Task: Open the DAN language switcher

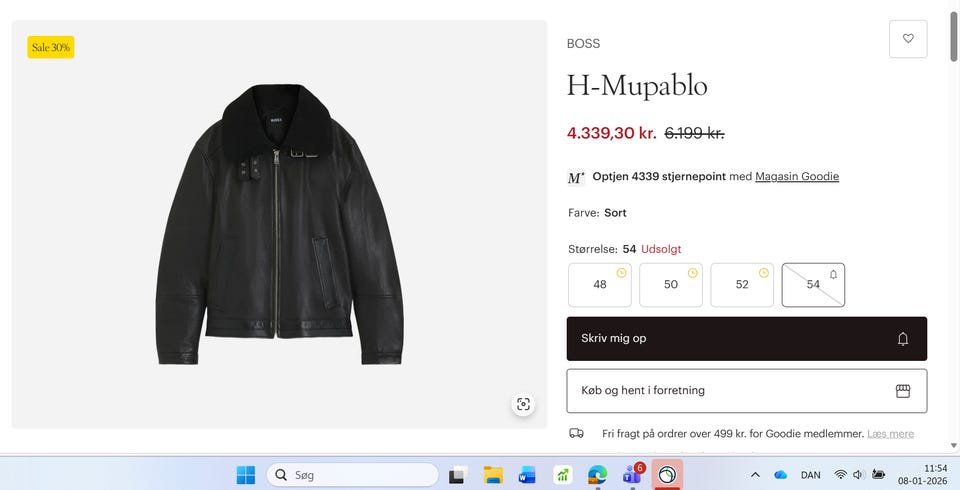Action: (811, 475)
